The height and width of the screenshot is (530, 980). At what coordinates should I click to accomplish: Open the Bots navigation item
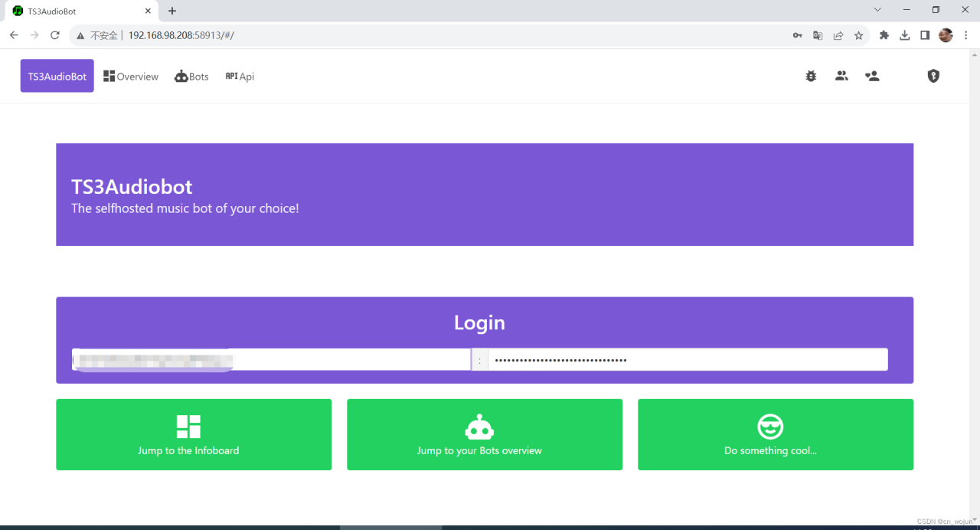191,77
